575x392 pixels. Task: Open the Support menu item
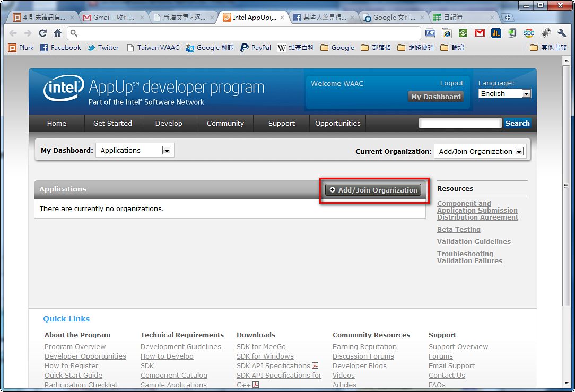click(x=281, y=123)
